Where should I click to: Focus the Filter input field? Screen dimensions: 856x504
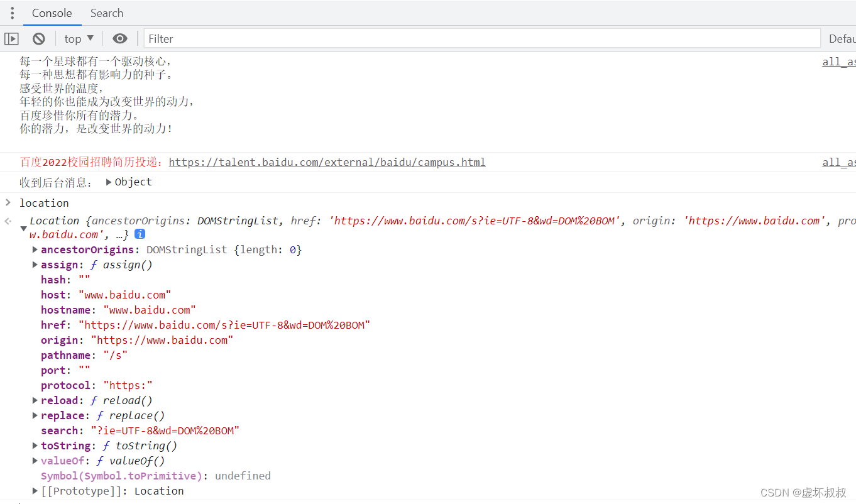click(x=482, y=39)
